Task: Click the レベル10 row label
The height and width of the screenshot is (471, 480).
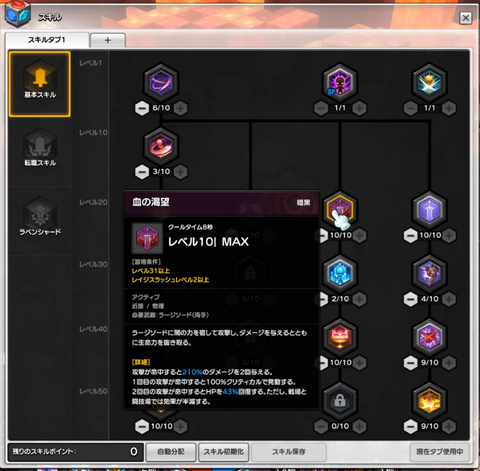Action: pos(93,133)
